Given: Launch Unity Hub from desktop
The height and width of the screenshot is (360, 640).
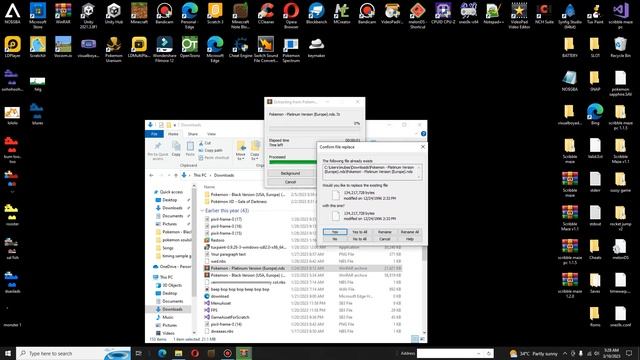Looking at the screenshot, I should point(113,13).
